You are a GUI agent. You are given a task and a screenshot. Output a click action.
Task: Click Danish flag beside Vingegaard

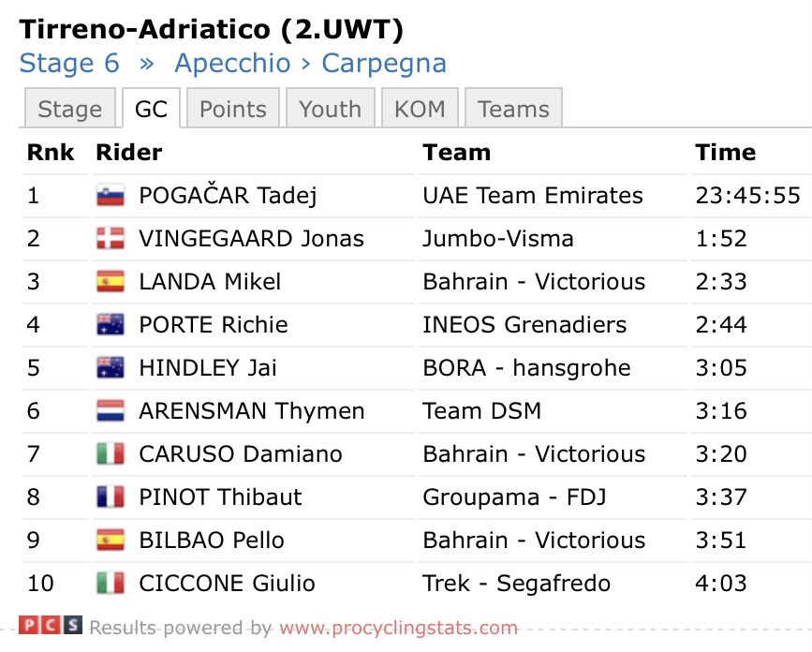(111, 239)
